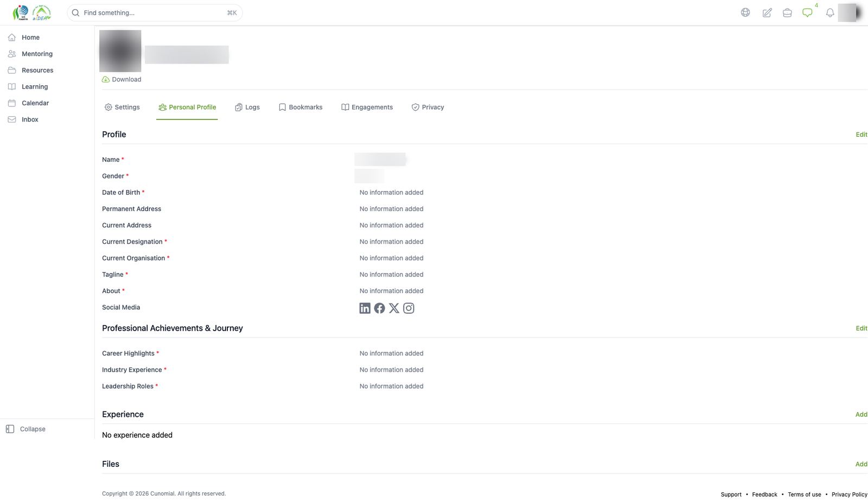
Task: Edit Professional Achievements & Journey section
Action: click(x=861, y=328)
